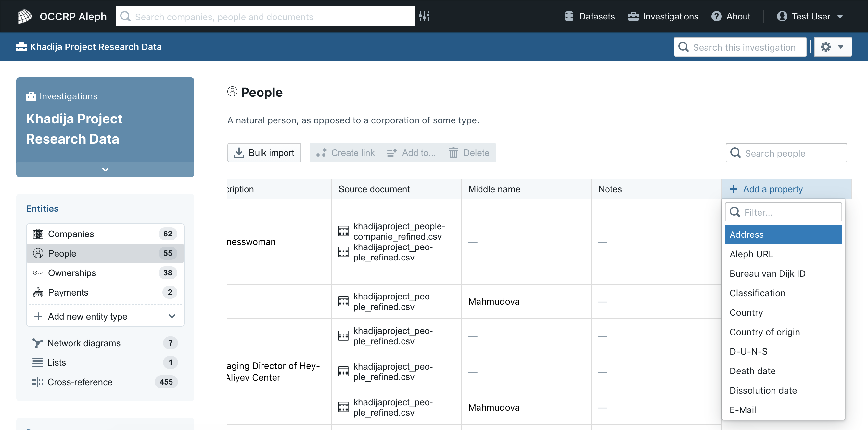Click the Network diagrams graph icon
The height and width of the screenshot is (430, 868).
[x=37, y=343]
